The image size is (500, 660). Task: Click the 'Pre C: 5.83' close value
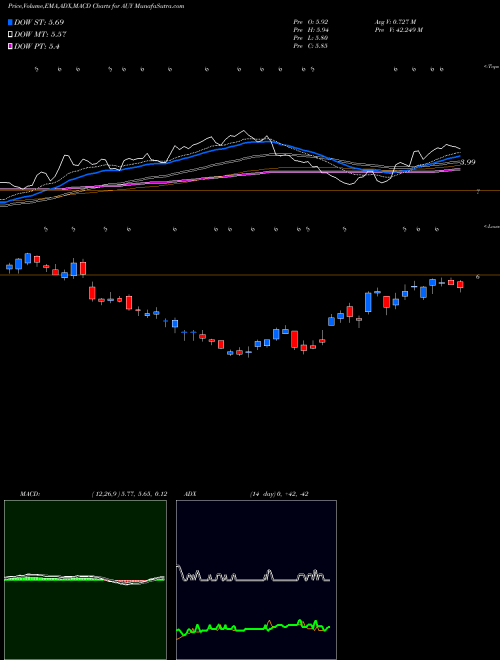click(311, 46)
